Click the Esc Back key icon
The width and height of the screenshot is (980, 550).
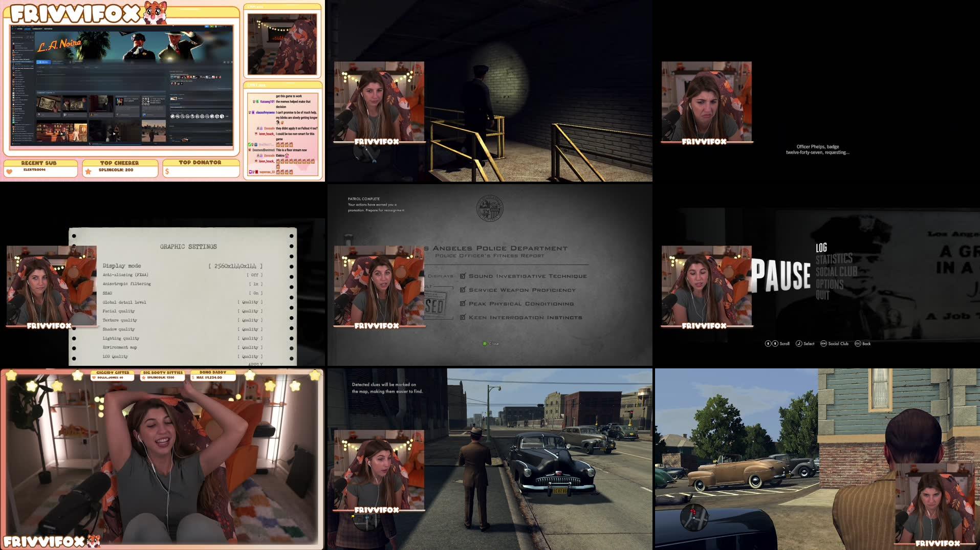858,344
